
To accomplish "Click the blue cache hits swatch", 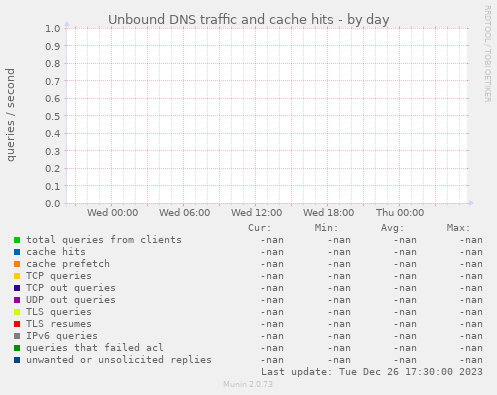I will (17, 252).
